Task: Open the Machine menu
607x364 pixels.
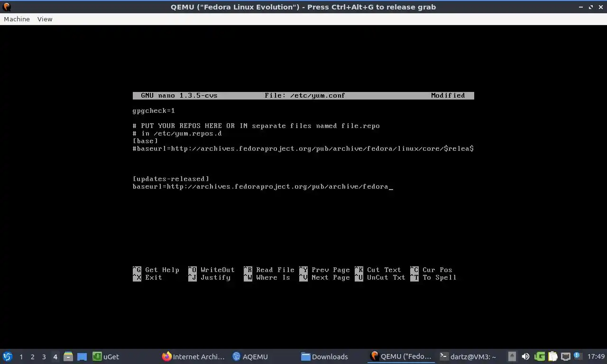Action: (x=17, y=19)
